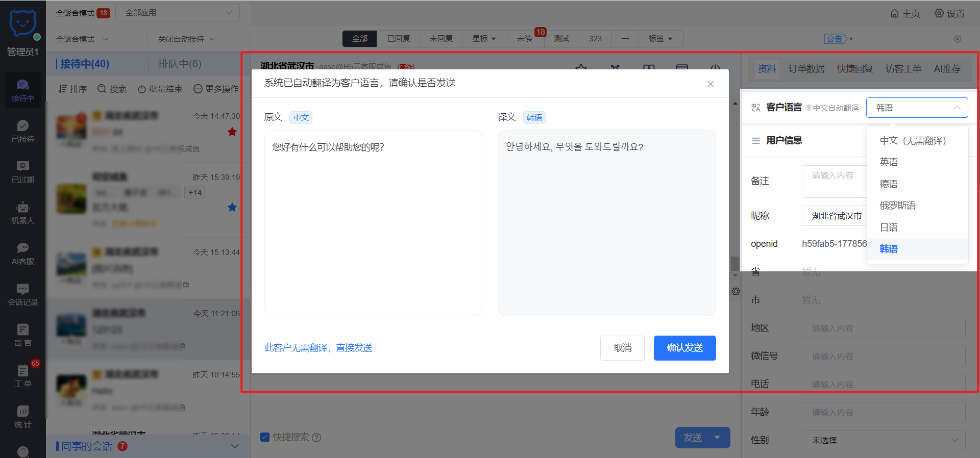The height and width of the screenshot is (458, 980).
Task: Open 更多操作 more actions
Action: [x=216, y=89]
